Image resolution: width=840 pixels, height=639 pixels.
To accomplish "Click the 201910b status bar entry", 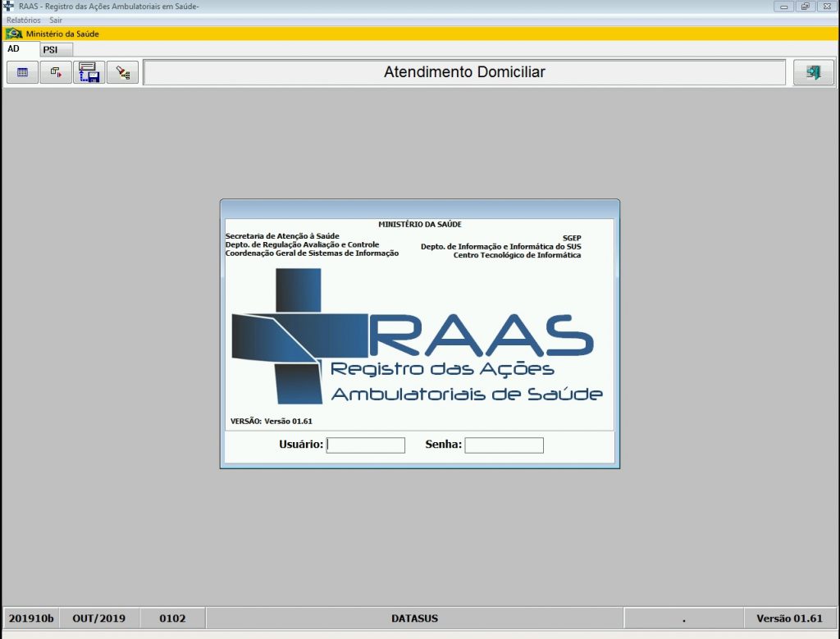I will click(31, 618).
